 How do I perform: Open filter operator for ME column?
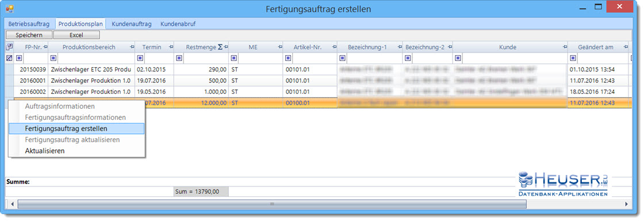pyautogui.click(x=233, y=58)
